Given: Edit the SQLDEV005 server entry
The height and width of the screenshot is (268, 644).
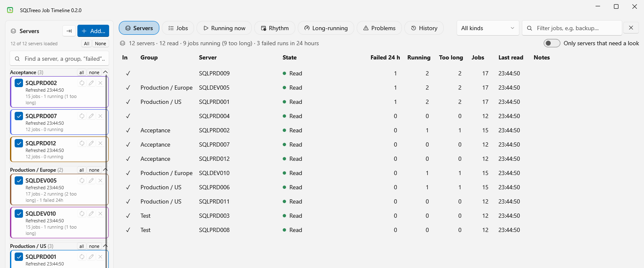Looking at the screenshot, I should tap(91, 180).
